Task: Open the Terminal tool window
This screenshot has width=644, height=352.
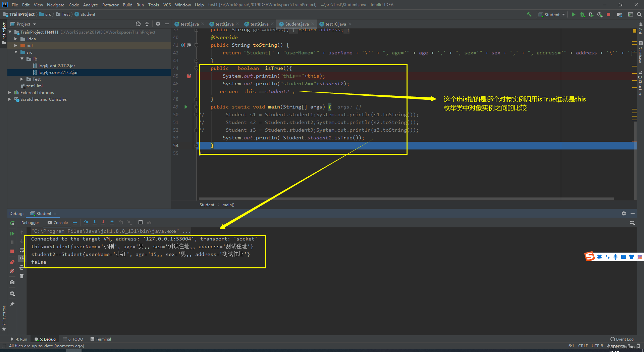Action: [101, 339]
